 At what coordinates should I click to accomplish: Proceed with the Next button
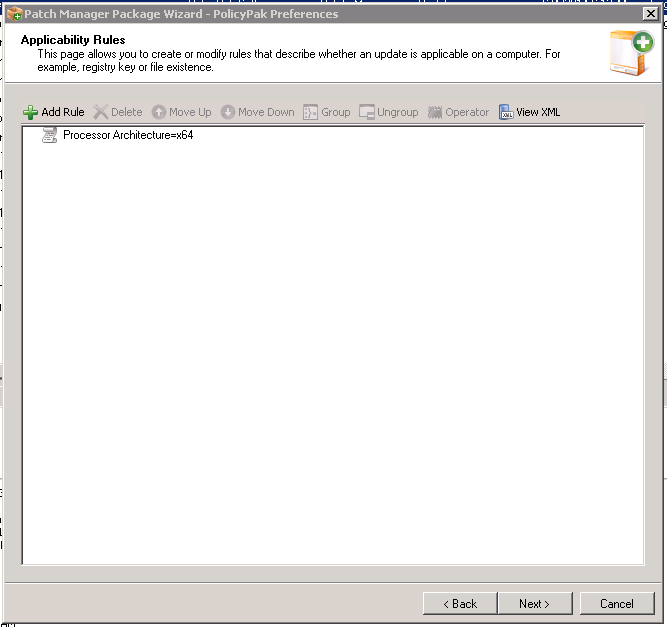(535, 603)
